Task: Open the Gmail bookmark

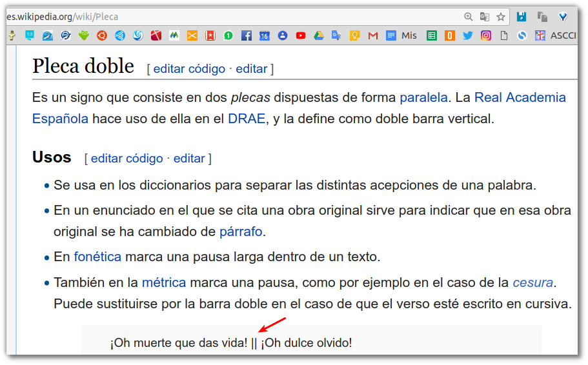Action: [x=373, y=35]
